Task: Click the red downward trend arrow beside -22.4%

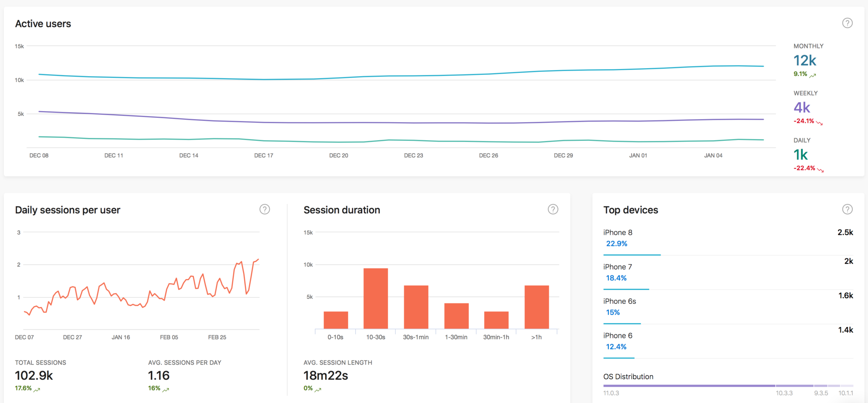Action: click(820, 169)
